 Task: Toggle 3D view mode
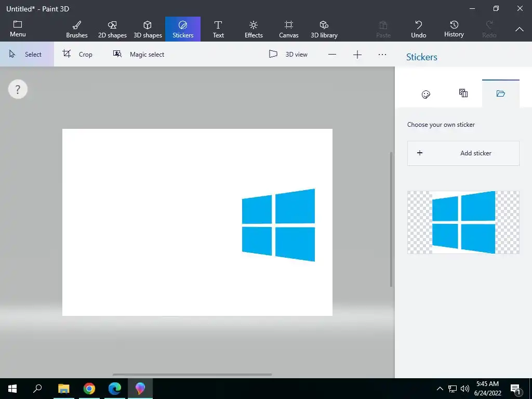[288, 54]
